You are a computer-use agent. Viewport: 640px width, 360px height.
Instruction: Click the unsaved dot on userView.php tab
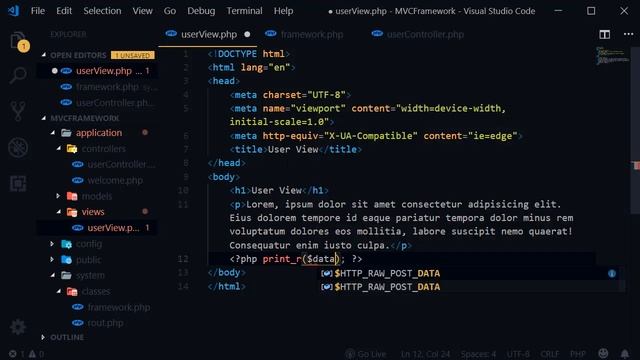pyautogui.click(x=247, y=35)
